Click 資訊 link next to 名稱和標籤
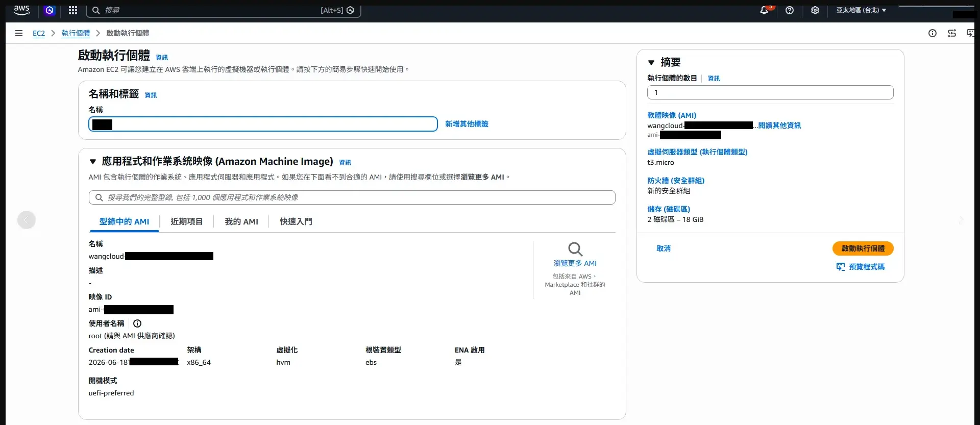The height and width of the screenshot is (425, 980). click(151, 95)
